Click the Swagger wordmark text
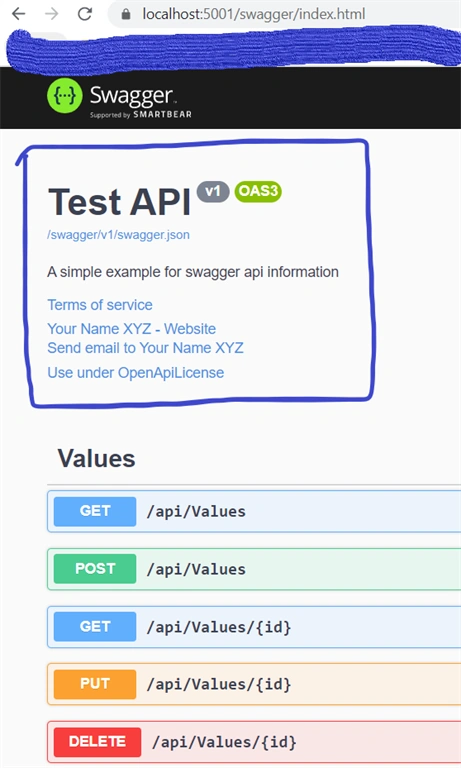 pyautogui.click(x=131, y=95)
